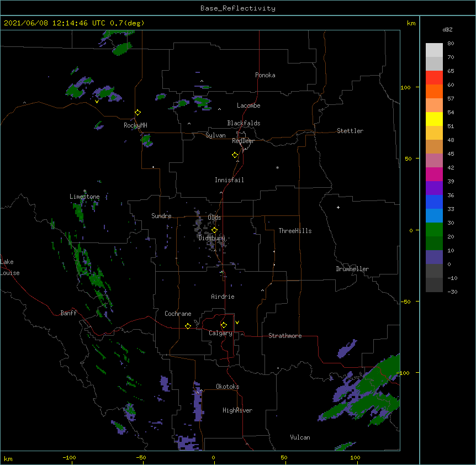Select the RedDeer label
476x465 pixels.
pyautogui.click(x=243, y=141)
